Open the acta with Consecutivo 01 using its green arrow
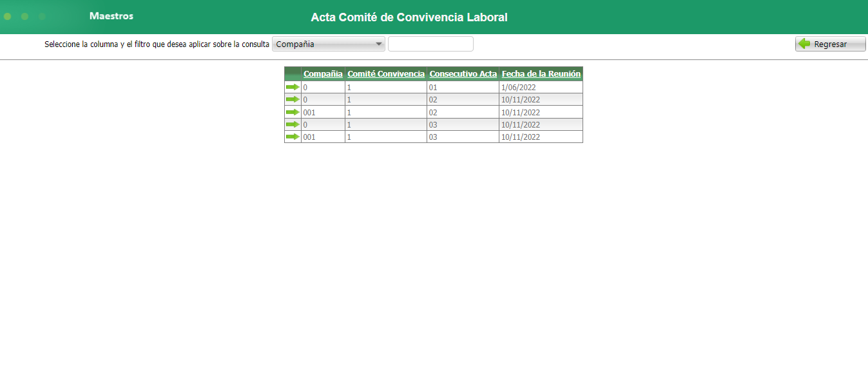The width and height of the screenshot is (868, 384). [293, 87]
